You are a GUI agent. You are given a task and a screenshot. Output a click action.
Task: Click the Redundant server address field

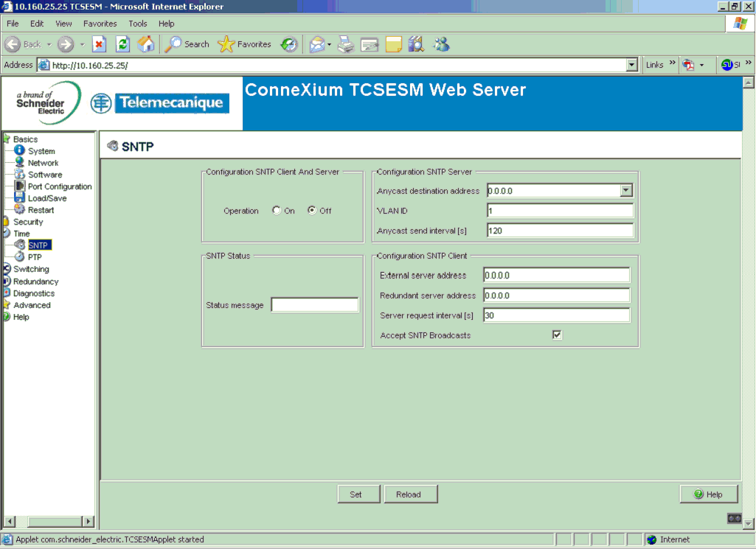point(556,296)
